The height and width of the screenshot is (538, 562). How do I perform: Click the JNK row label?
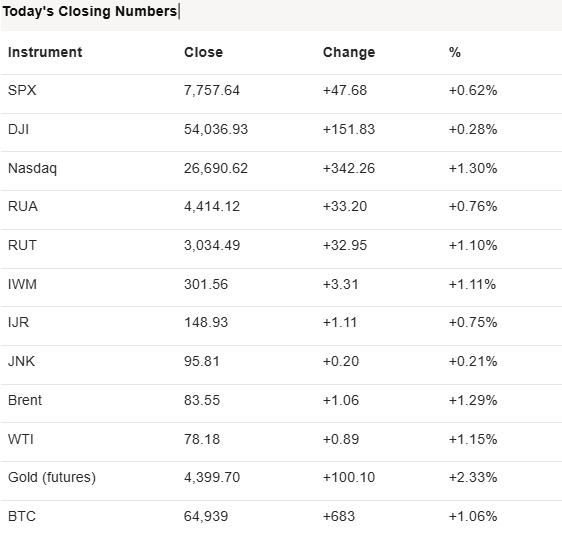pyautogui.click(x=22, y=361)
